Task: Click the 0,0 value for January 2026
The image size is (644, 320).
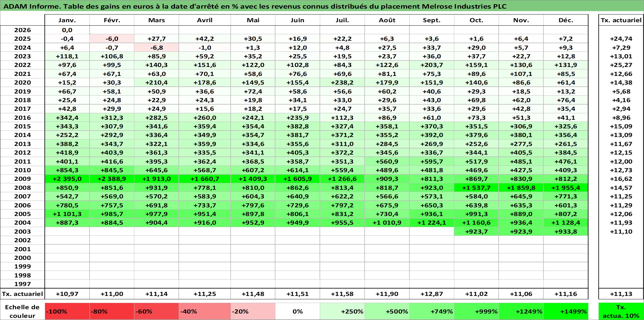Action: point(67,30)
